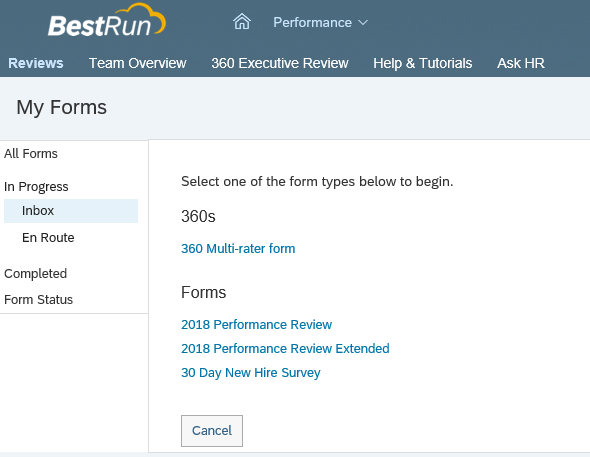Screen dimensions: 590x457
Task: Select the Inbox folder
Action: click(x=71, y=211)
